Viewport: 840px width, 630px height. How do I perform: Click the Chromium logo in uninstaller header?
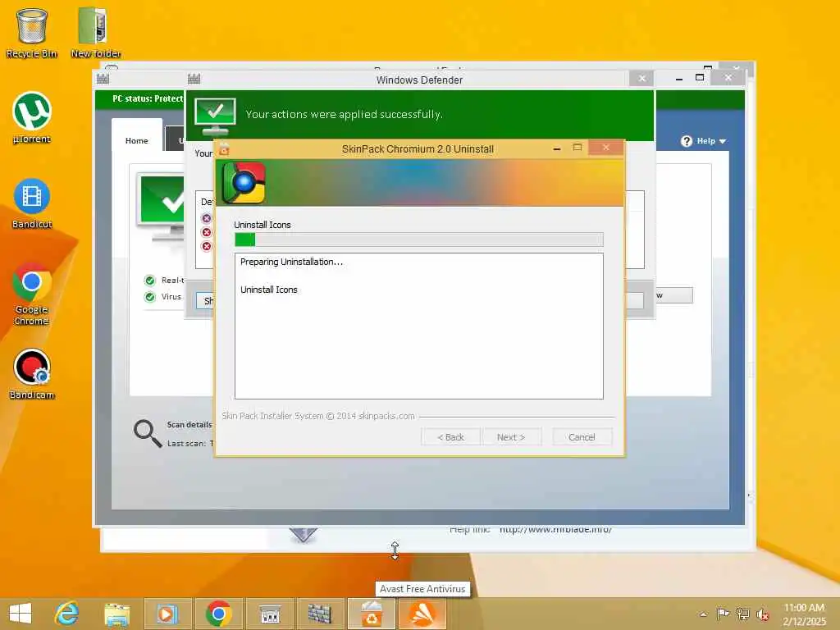pyautogui.click(x=244, y=183)
